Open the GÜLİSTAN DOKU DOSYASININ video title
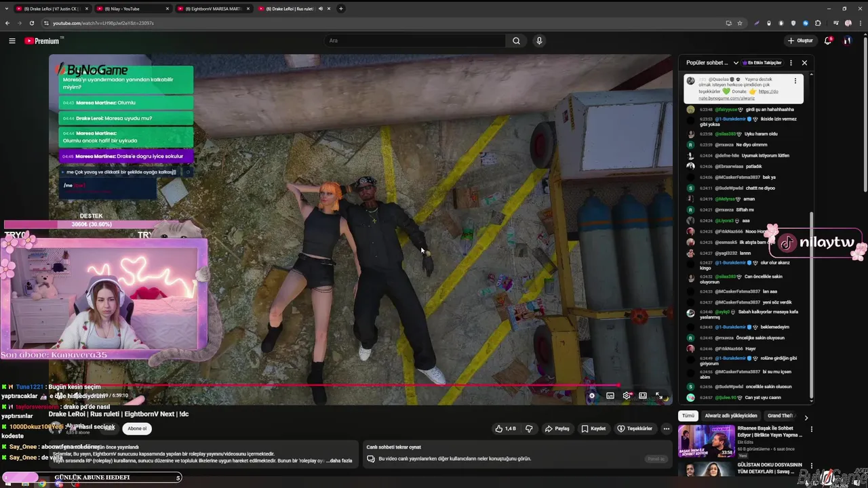 click(x=770, y=468)
